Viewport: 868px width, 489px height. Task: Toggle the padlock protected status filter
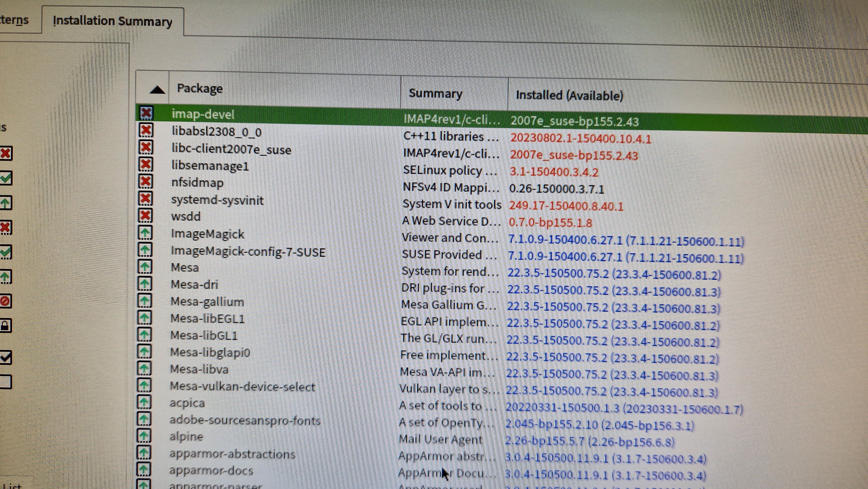5,326
